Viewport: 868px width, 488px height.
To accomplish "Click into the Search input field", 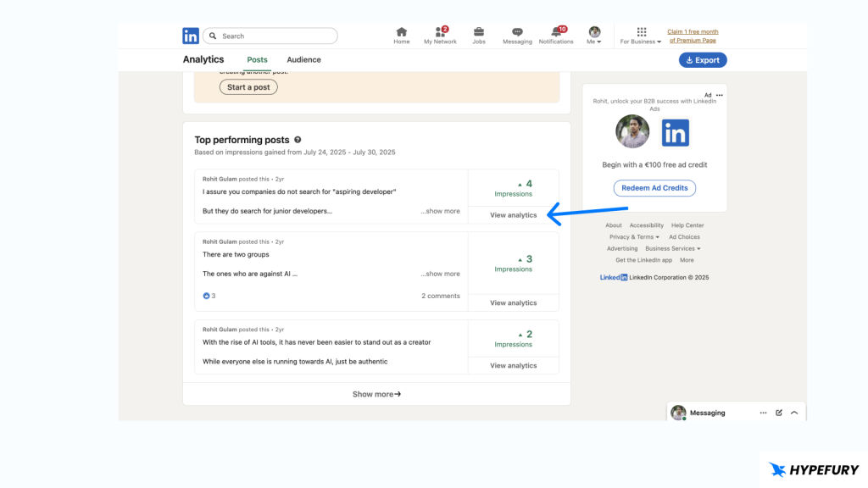I will [x=275, y=36].
